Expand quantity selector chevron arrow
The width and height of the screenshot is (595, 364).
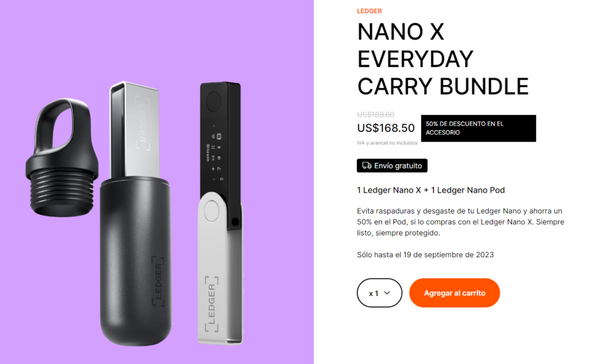pos(387,293)
